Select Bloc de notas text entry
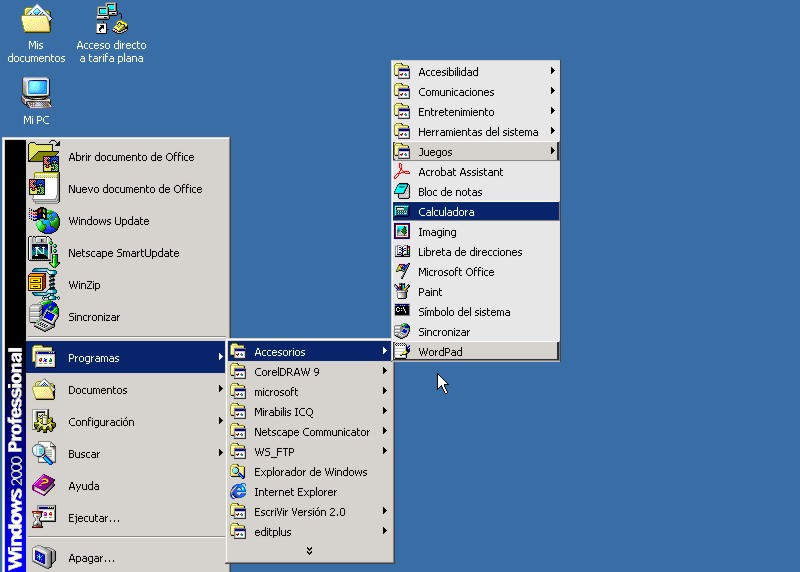800x572 pixels. (450, 192)
